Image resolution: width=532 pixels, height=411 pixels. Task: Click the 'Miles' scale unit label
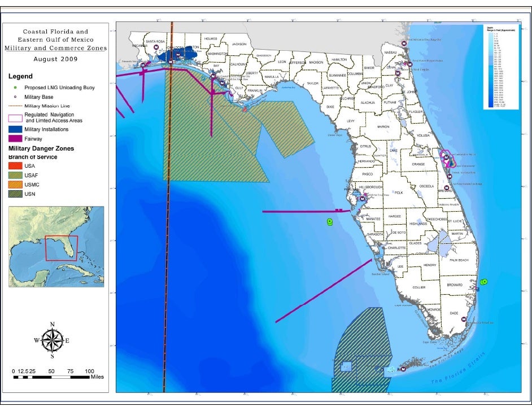coord(97,377)
